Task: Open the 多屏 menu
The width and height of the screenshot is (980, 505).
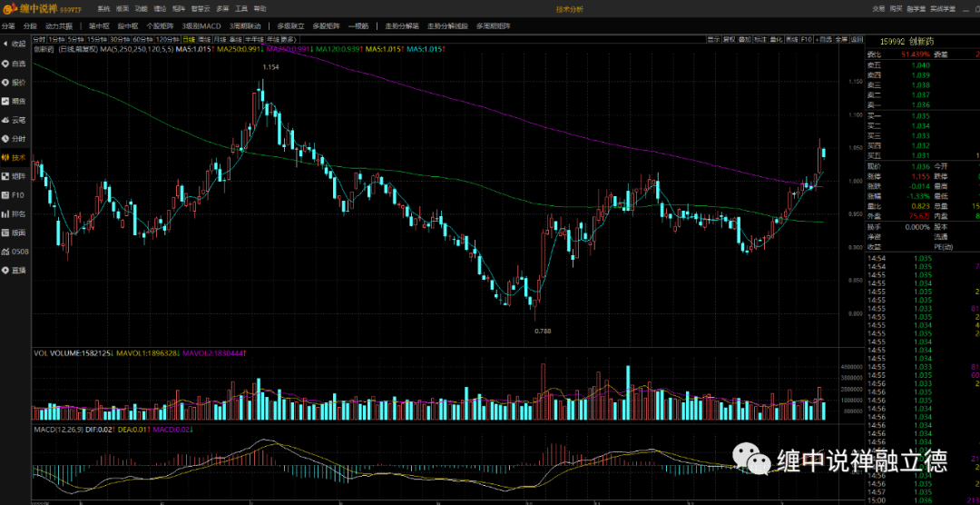Action: (222, 9)
